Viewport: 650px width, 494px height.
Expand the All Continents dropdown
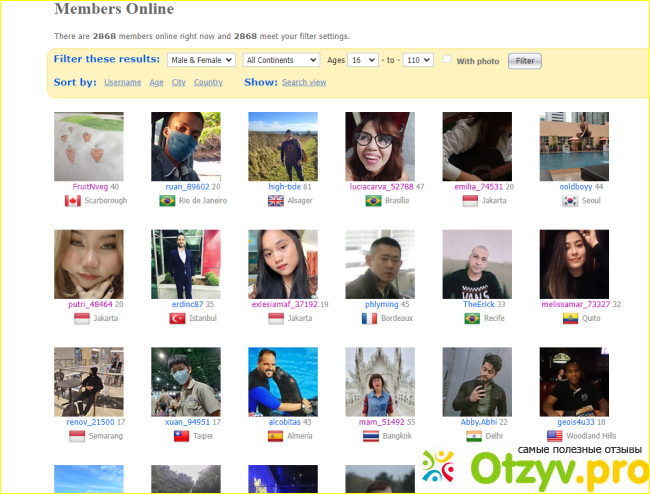click(x=281, y=60)
